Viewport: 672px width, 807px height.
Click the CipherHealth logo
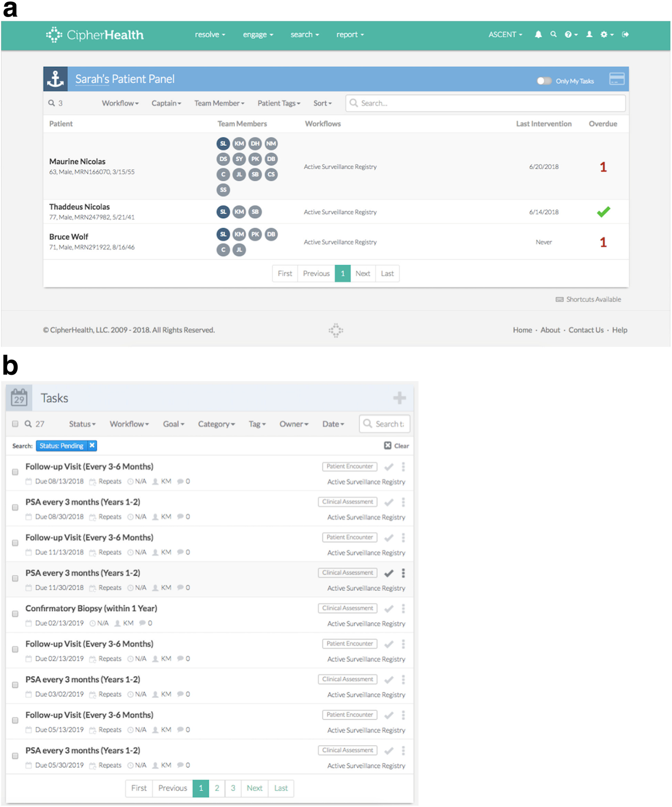pyautogui.click(x=95, y=35)
